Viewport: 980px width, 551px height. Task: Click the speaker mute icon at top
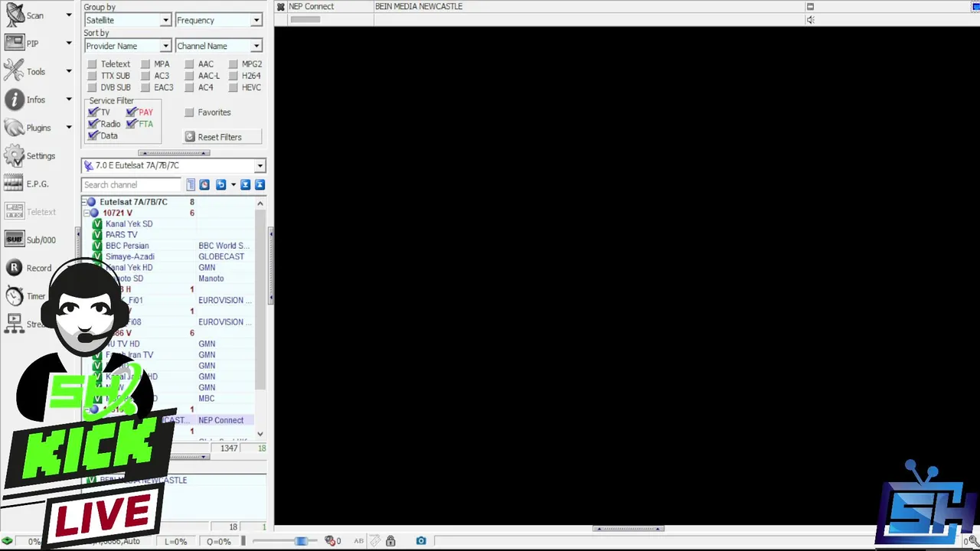(x=810, y=20)
